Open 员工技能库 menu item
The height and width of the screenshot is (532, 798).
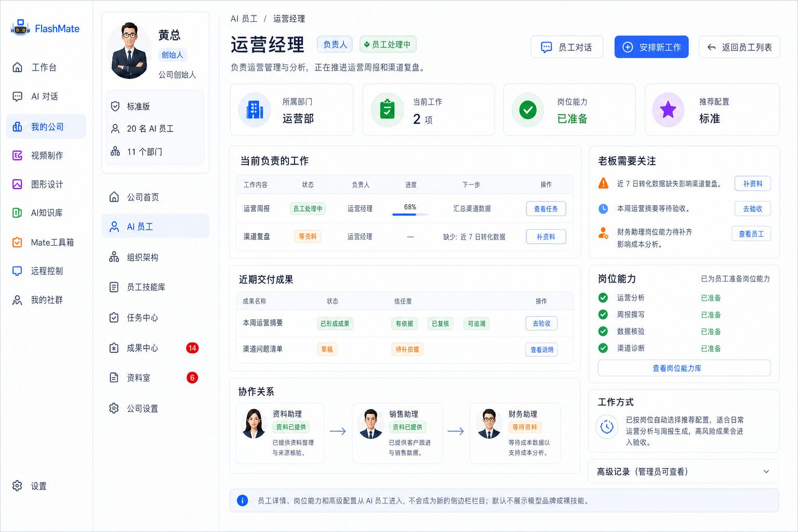click(155, 287)
